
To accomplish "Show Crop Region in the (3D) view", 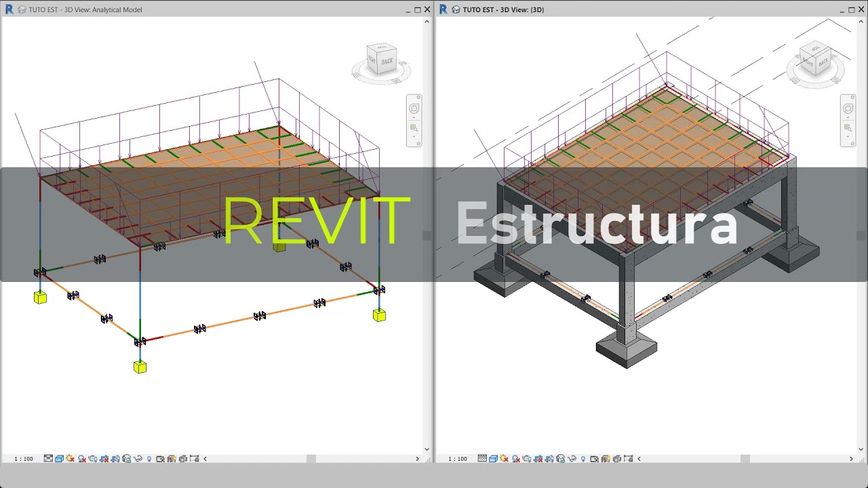I will [549, 459].
